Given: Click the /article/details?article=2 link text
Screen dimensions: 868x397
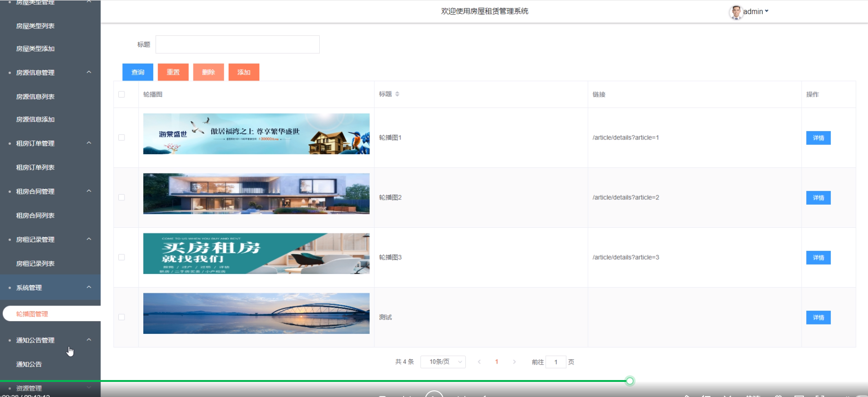Looking at the screenshot, I should click(626, 198).
